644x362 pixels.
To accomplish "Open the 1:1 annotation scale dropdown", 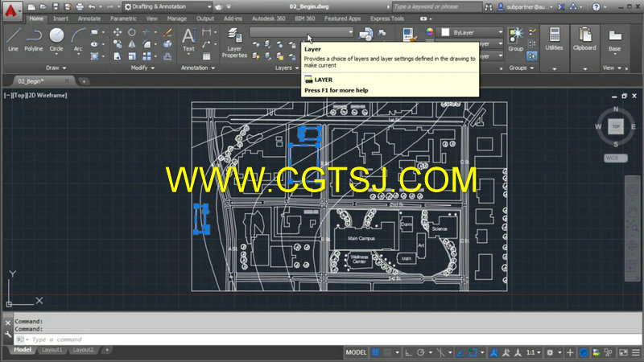I will 533,352.
